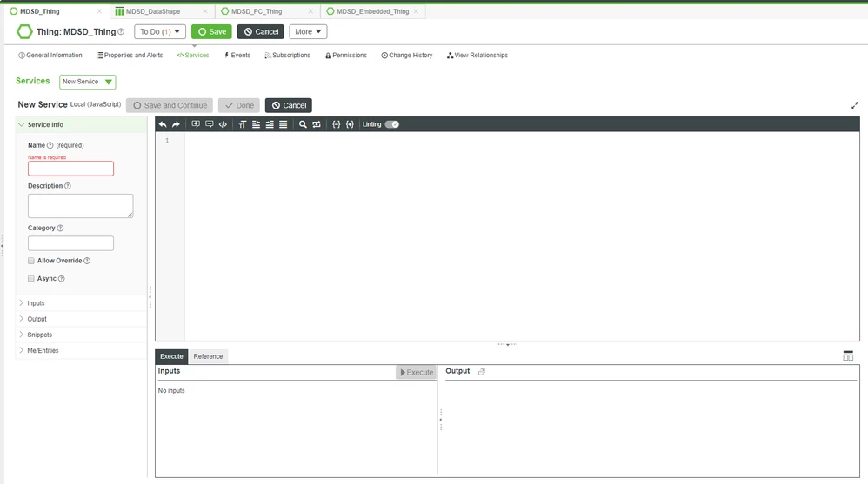The height and width of the screenshot is (484, 868).
Task: Click the outdent lines icon in editor toolbar
Action: [256, 124]
